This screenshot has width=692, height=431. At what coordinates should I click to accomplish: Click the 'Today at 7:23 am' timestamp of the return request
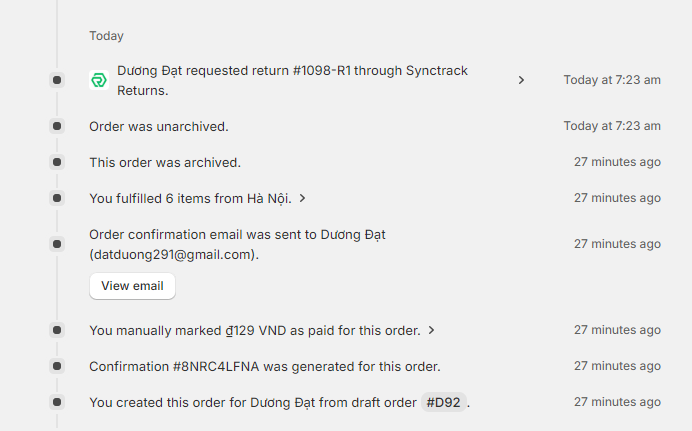pyautogui.click(x=612, y=80)
